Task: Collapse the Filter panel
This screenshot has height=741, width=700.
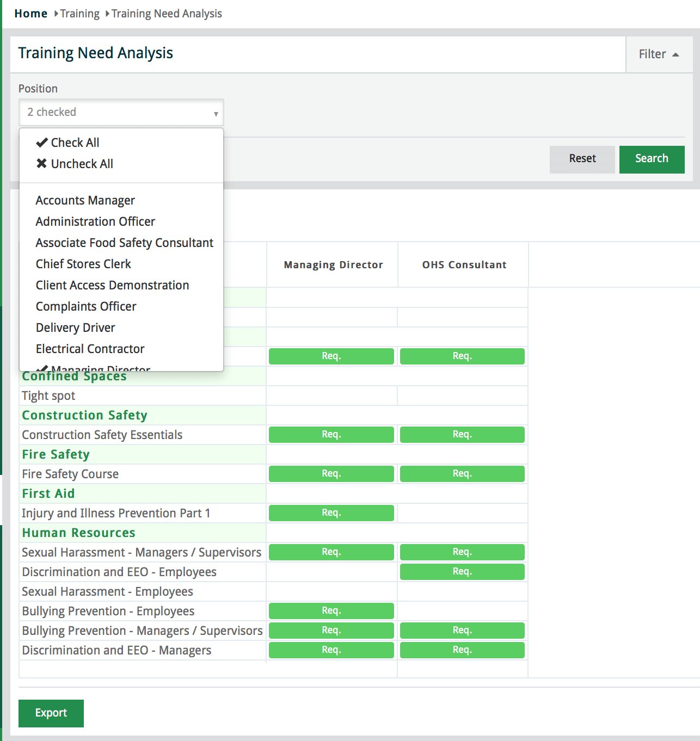Action: click(659, 54)
